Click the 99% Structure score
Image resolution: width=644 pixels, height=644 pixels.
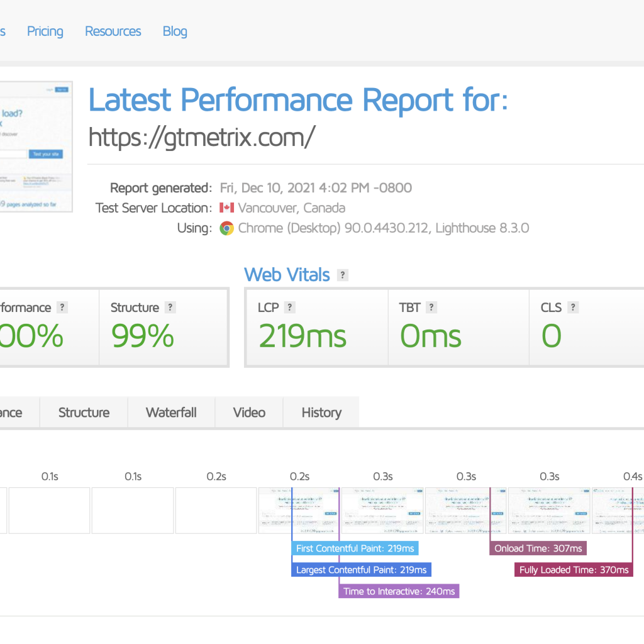pos(143,336)
